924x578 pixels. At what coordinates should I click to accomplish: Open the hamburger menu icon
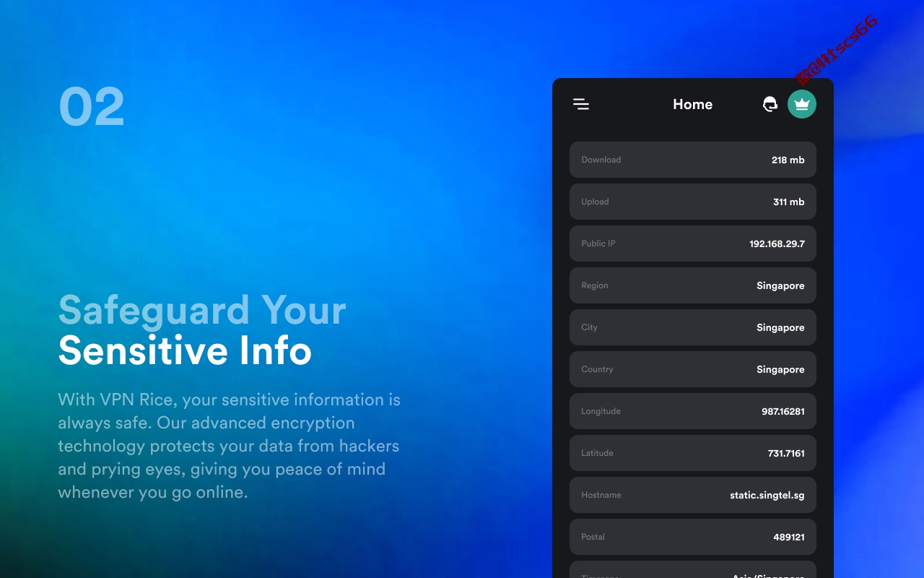(x=581, y=105)
